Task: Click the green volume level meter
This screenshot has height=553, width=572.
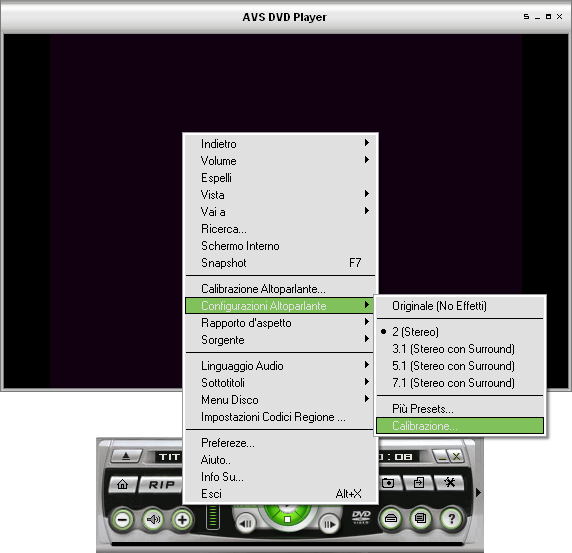Action: point(213,517)
